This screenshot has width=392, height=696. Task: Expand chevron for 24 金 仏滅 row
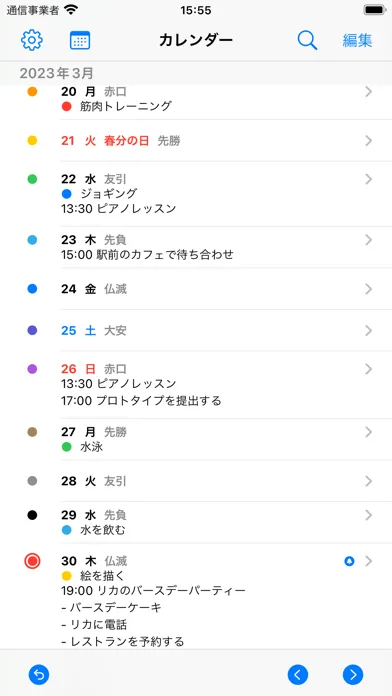(368, 289)
